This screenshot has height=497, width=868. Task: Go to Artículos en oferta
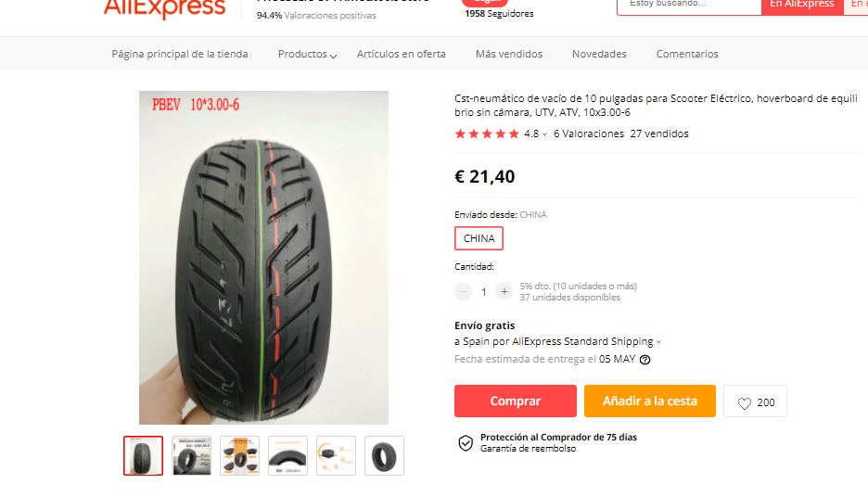tap(402, 54)
